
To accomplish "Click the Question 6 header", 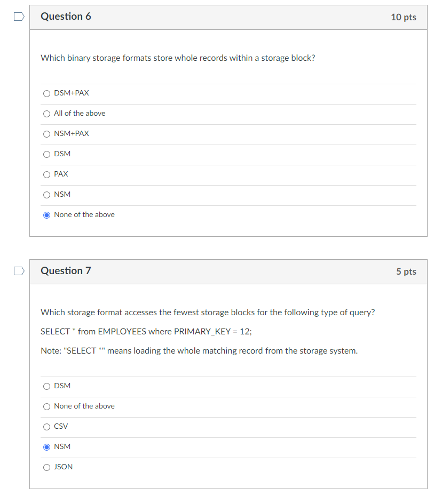I will point(66,17).
